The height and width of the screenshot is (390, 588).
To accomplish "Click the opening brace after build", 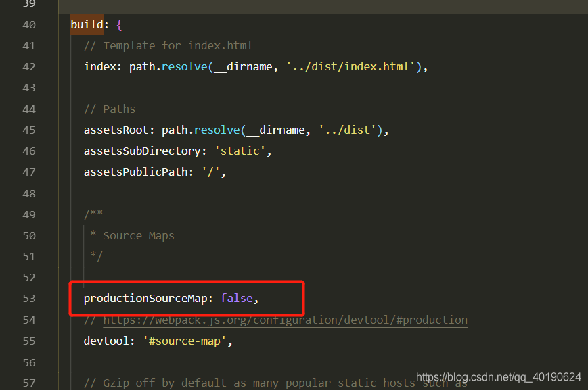I will point(118,24).
